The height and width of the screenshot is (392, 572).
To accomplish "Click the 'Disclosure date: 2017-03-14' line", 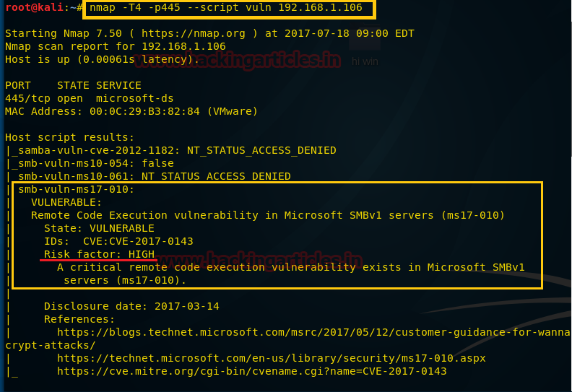I will point(131,306).
